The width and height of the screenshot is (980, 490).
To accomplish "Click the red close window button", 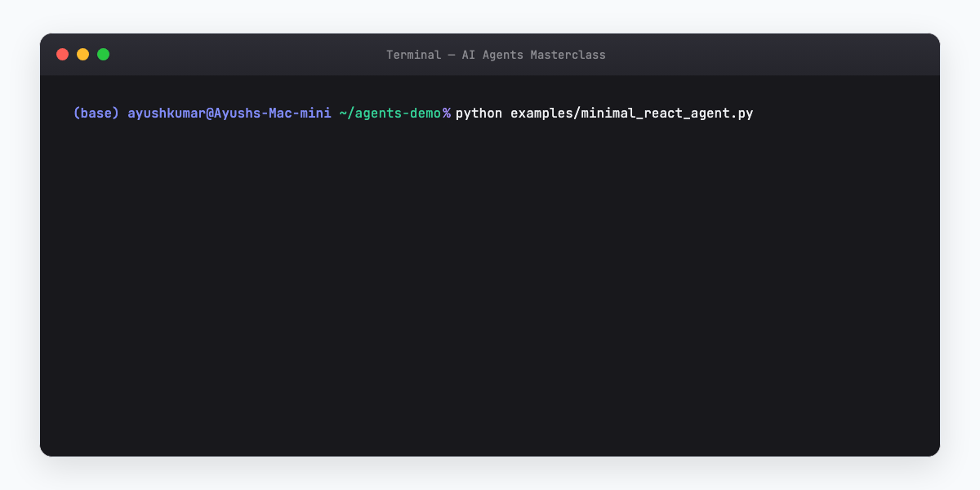I will tap(62, 55).
